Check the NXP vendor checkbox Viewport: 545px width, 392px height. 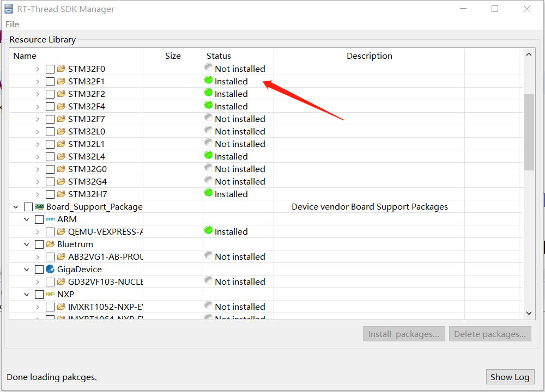pos(39,295)
